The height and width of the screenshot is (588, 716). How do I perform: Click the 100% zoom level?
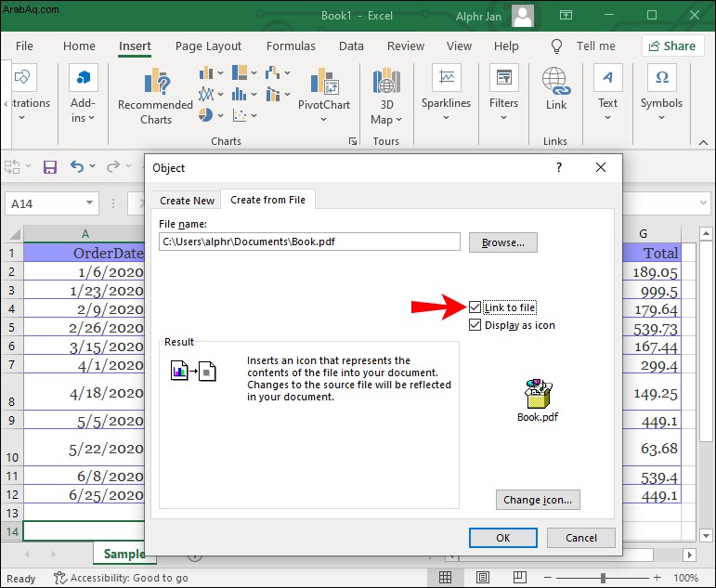point(685,578)
